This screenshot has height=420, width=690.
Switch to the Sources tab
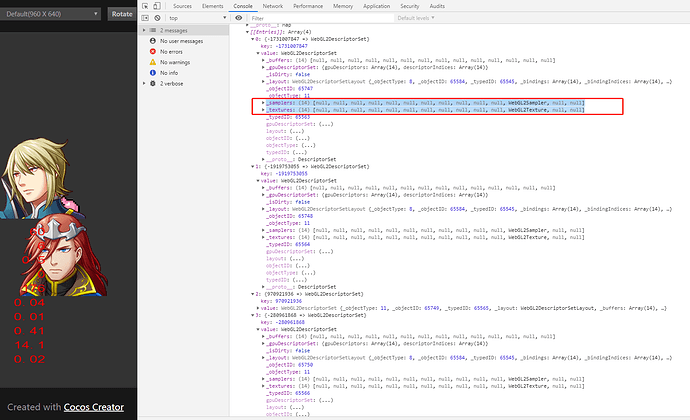(182, 6)
